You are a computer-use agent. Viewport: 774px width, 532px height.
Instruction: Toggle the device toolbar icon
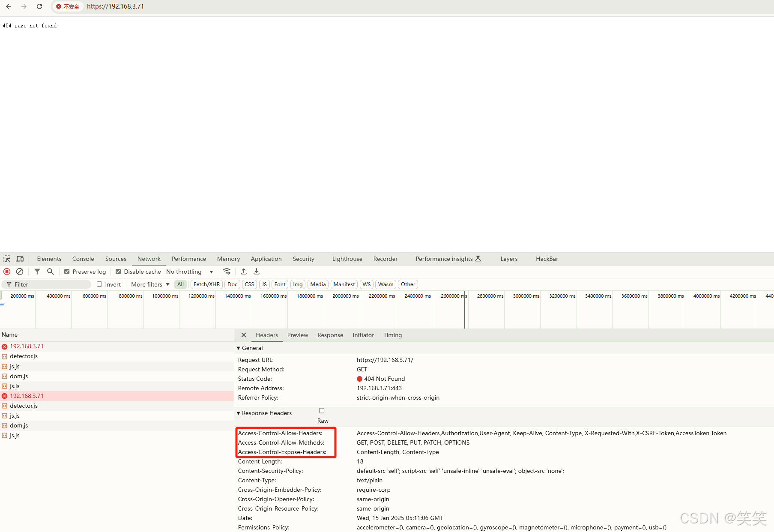click(20, 259)
